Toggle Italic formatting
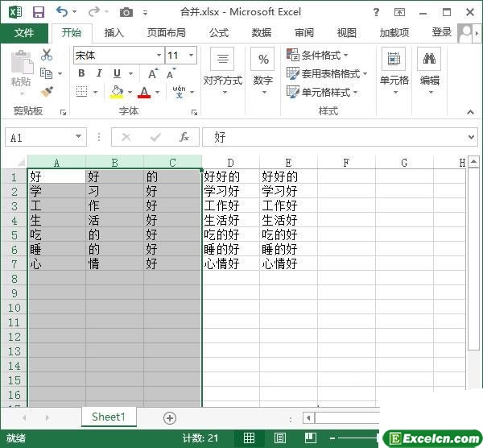Screen dimensions: 483x448 (x=99, y=73)
